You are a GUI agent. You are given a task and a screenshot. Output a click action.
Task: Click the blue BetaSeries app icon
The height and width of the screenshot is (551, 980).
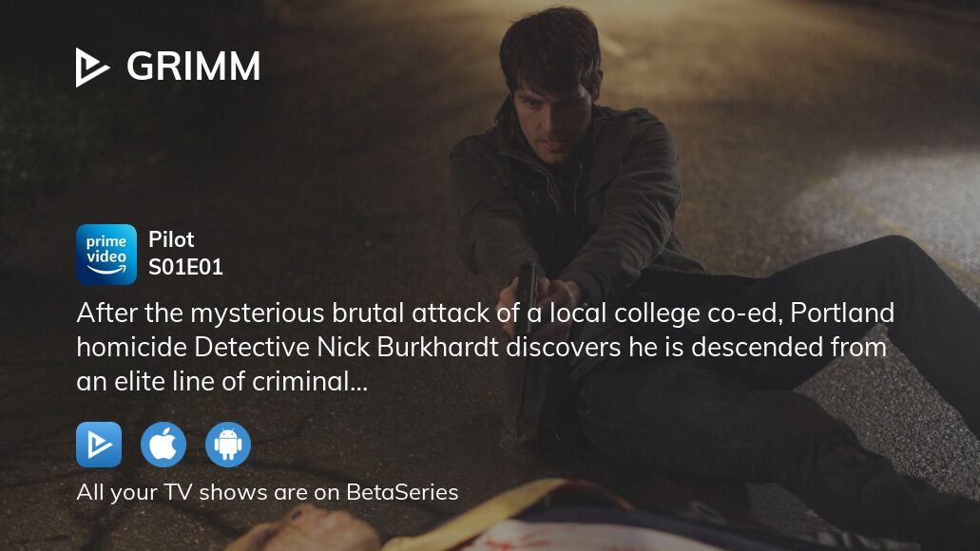99,445
